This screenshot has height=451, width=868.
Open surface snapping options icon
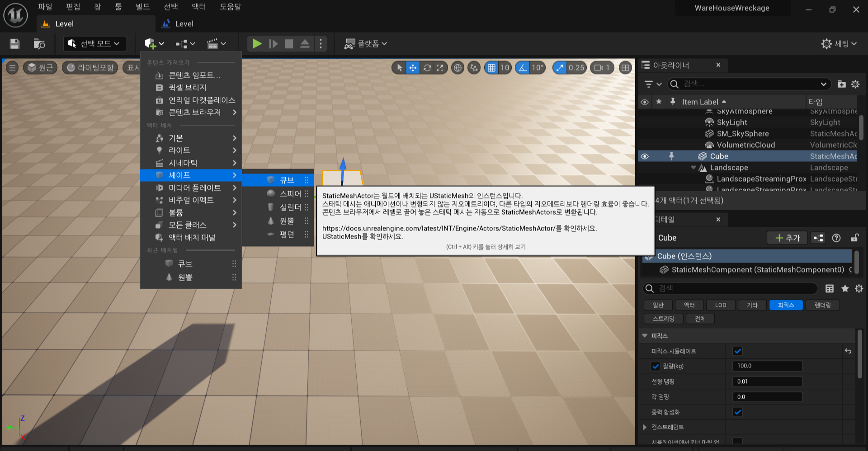474,68
